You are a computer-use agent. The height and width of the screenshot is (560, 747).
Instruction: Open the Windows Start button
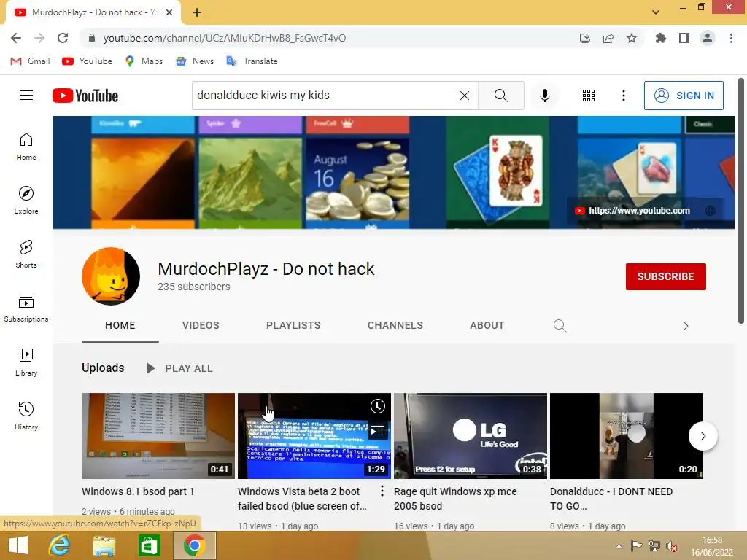click(x=18, y=545)
